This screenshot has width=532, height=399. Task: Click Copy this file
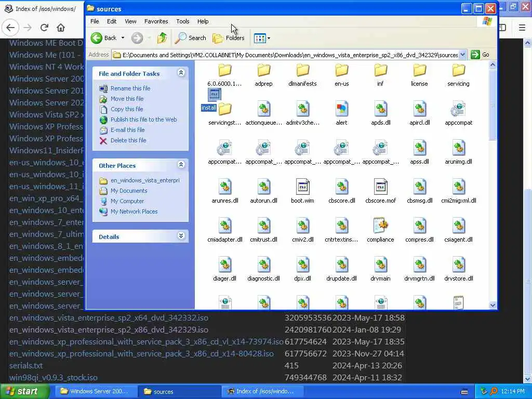click(x=127, y=109)
